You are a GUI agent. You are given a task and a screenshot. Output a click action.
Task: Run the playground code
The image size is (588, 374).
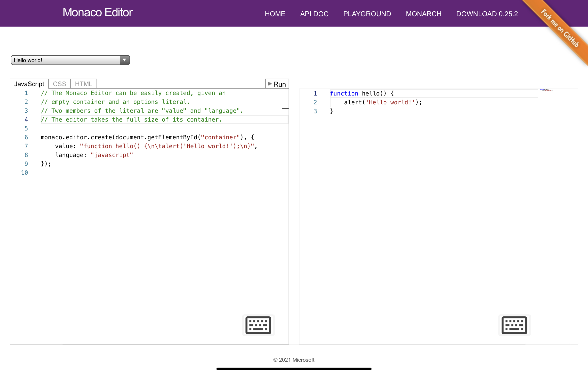coord(277,84)
